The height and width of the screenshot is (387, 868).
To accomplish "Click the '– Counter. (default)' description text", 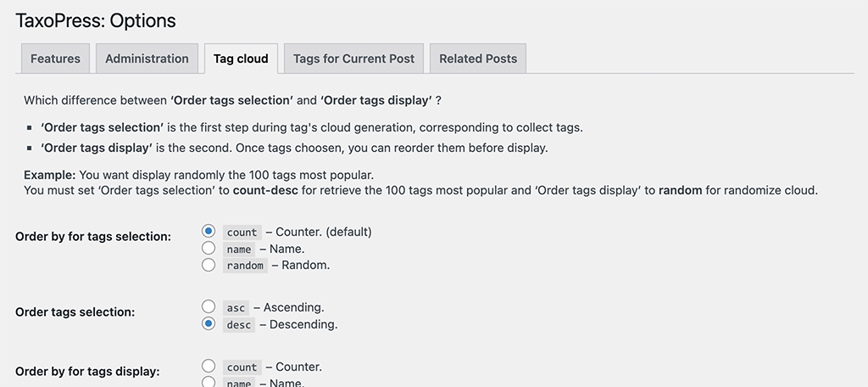I will coord(319,232).
